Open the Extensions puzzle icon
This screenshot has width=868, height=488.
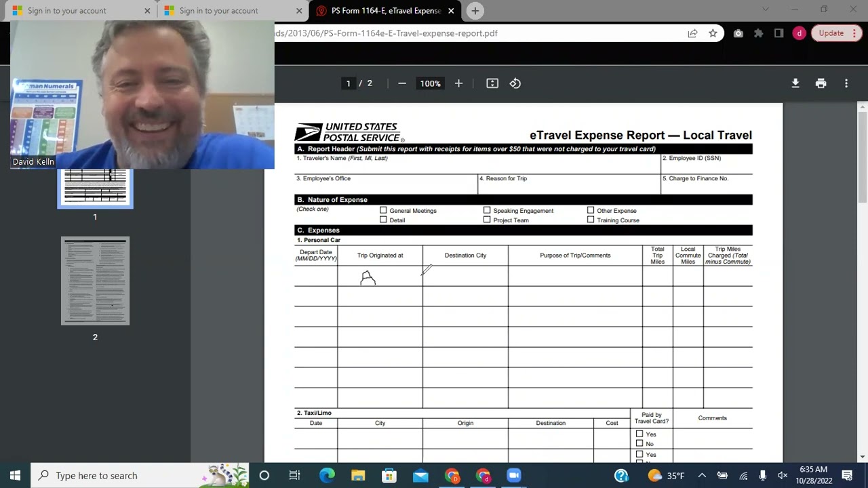pyautogui.click(x=759, y=33)
